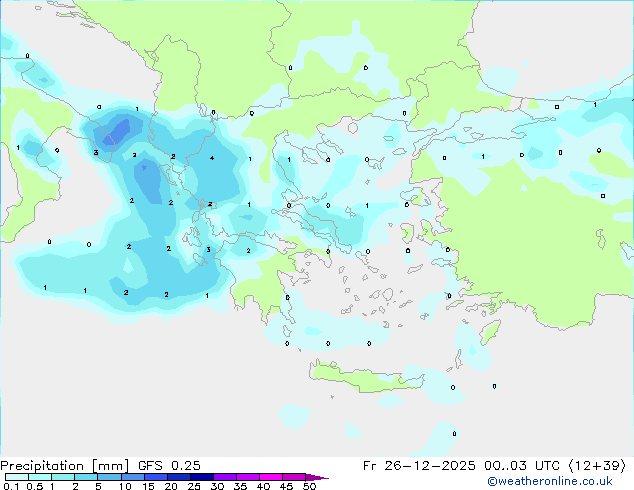Image resolution: width=634 pixels, height=490 pixels.
Task: Click the '00..03 UTC' time range text
Action: point(522,466)
